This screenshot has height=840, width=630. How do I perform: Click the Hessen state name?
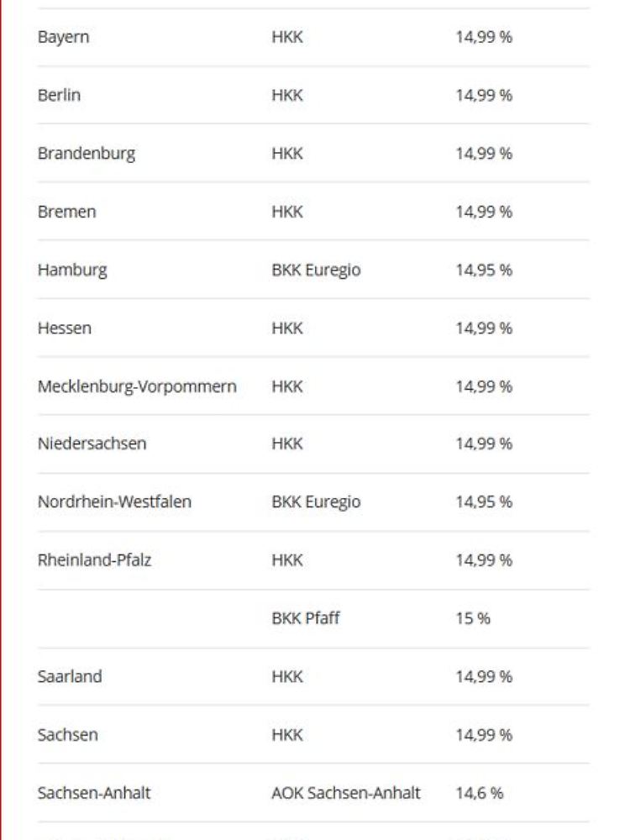coord(65,328)
